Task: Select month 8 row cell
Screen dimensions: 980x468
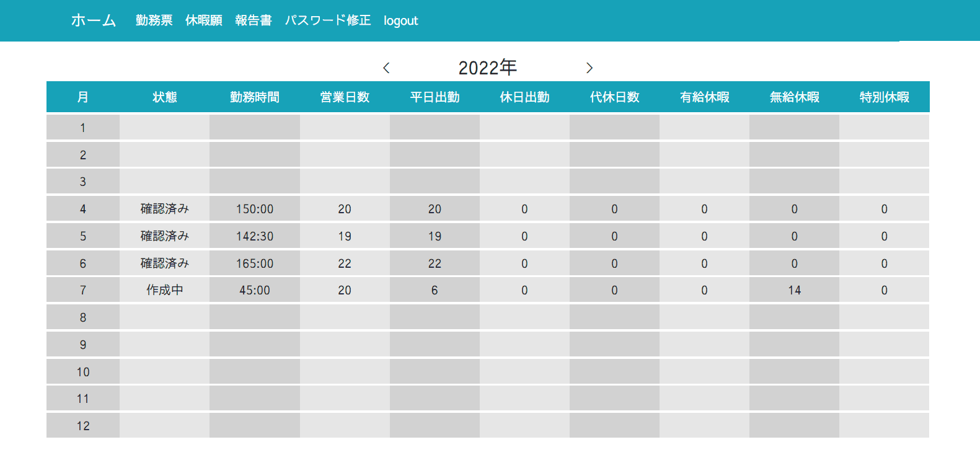Action: click(x=83, y=317)
